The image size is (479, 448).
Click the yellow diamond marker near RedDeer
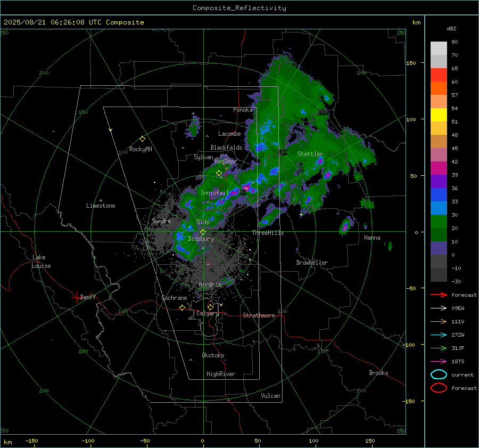pyautogui.click(x=219, y=173)
